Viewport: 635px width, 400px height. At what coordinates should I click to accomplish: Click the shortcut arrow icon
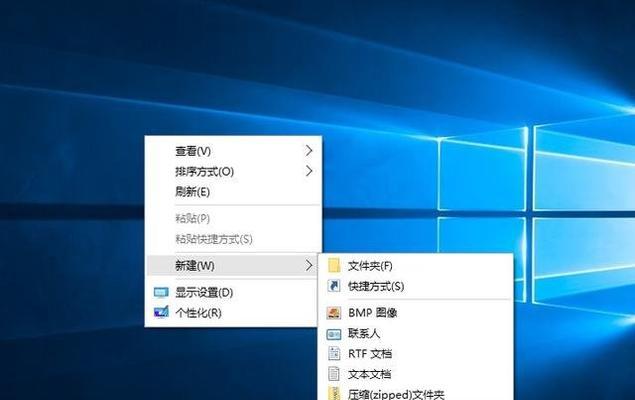pyautogui.click(x=334, y=286)
